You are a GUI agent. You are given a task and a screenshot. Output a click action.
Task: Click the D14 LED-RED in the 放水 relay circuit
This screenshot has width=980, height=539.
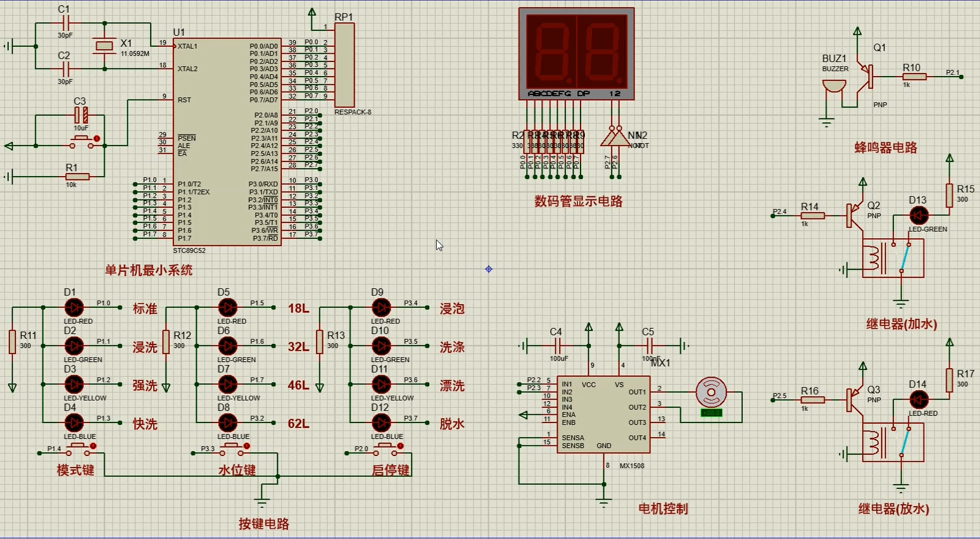[x=918, y=400]
